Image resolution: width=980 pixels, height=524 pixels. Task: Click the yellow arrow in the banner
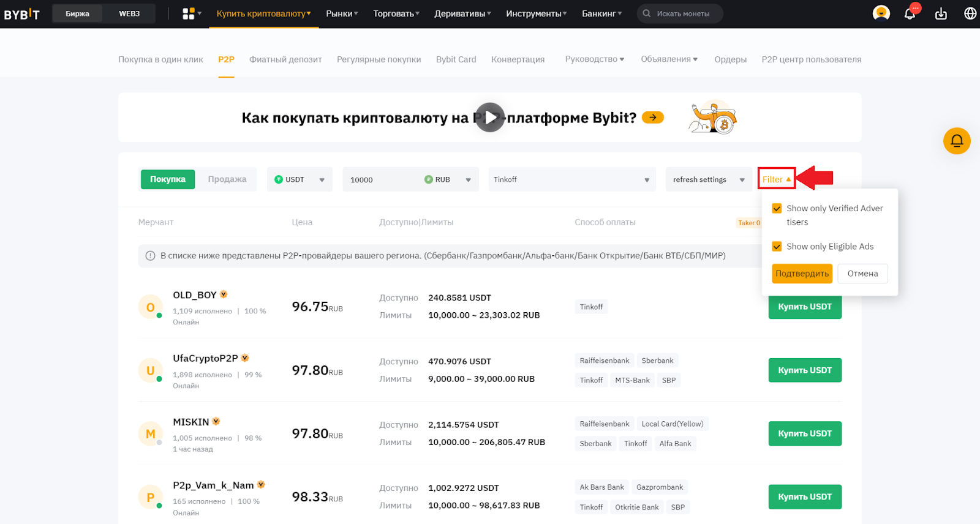coord(653,117)
